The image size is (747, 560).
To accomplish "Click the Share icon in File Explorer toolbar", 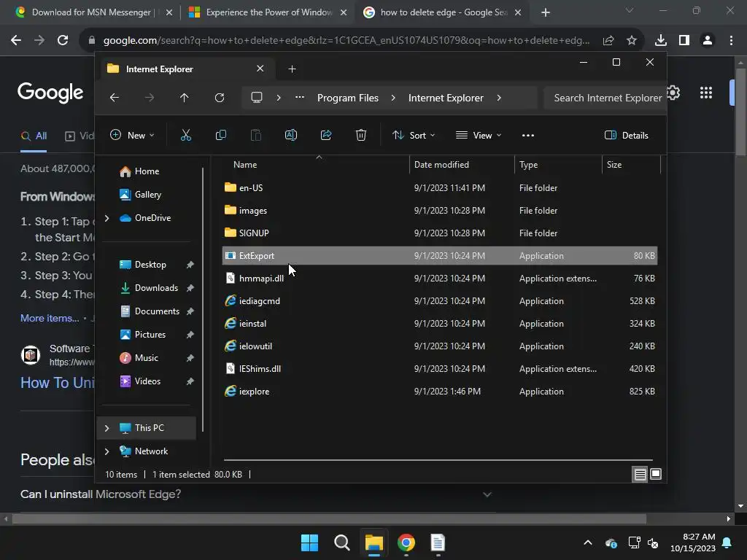I will [x=326, y=135].
